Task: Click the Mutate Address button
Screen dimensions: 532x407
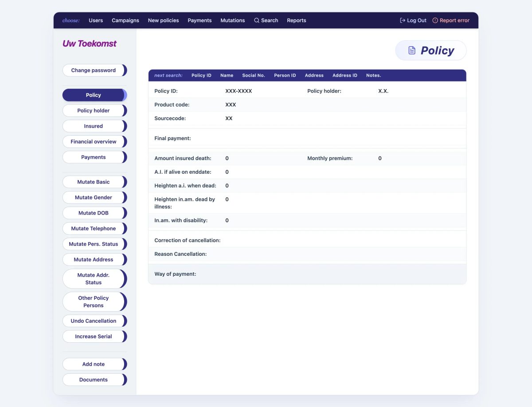Action: (x=94, y=259)
